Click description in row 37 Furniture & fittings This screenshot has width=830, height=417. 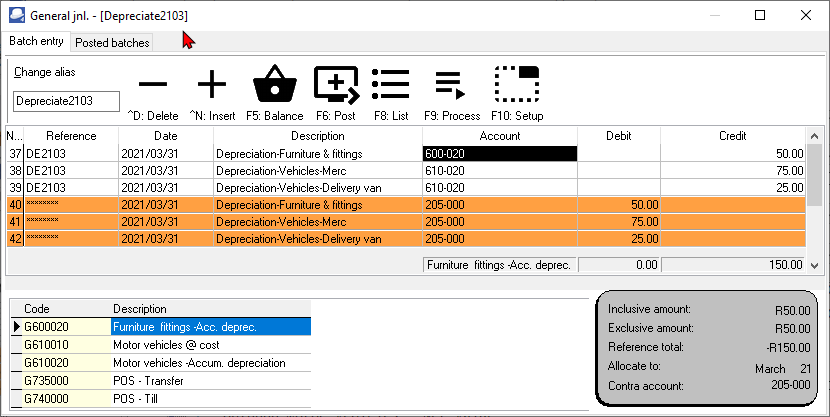point(318,153)
